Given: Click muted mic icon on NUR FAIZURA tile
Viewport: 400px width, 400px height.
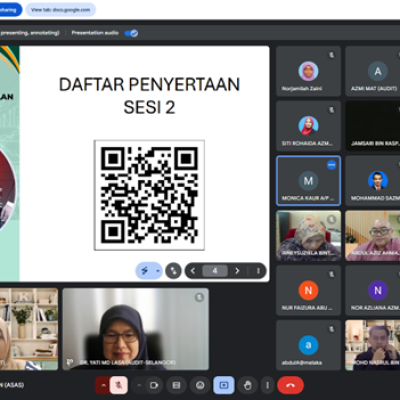Looking at the screenshot, I should pos(332,274).
